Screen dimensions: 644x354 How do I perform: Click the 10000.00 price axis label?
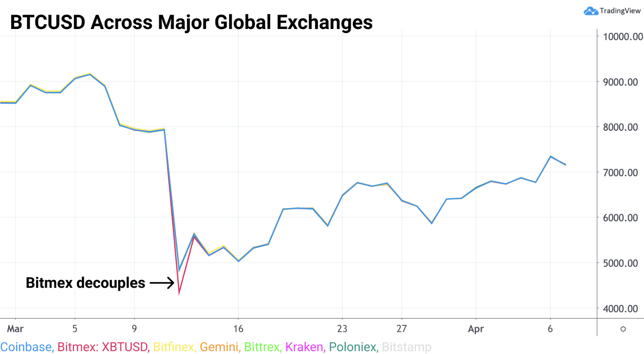tap(621, 37)
